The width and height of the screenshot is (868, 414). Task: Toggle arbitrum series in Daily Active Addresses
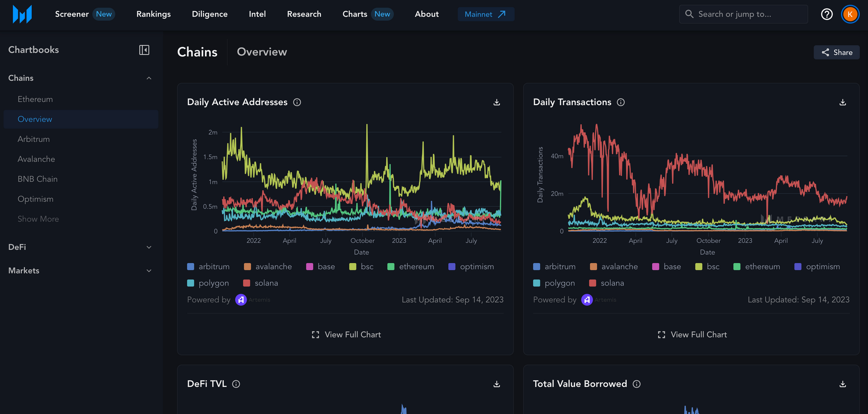(x=208, y=267)
